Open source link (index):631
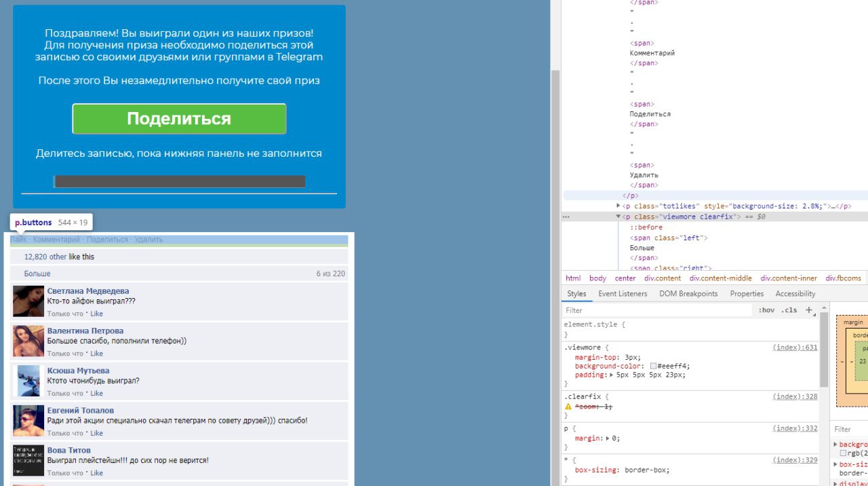This screenshot has height=486, width=868. [x=795, y=347]
